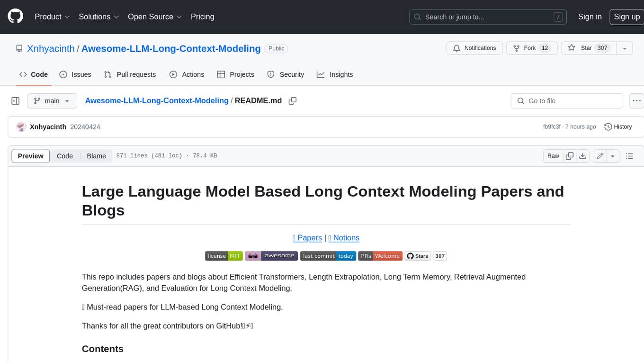
Task: Open the breadcrumb Awesome-LLM-Long-Context-Modeling folder link
Action: point(157,100)
